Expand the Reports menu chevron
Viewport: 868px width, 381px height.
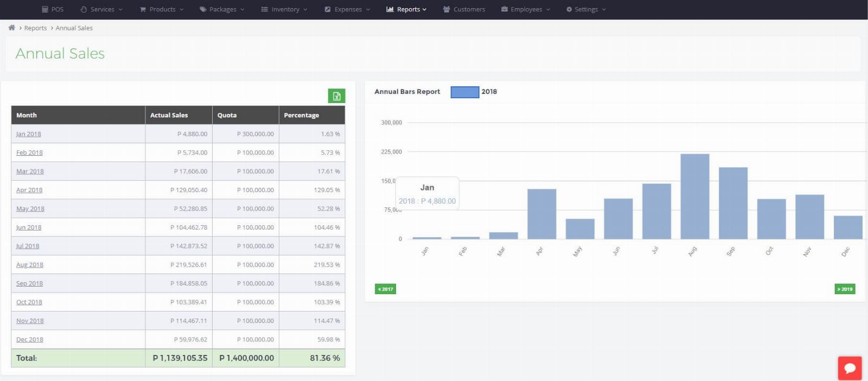click(424, 9)
